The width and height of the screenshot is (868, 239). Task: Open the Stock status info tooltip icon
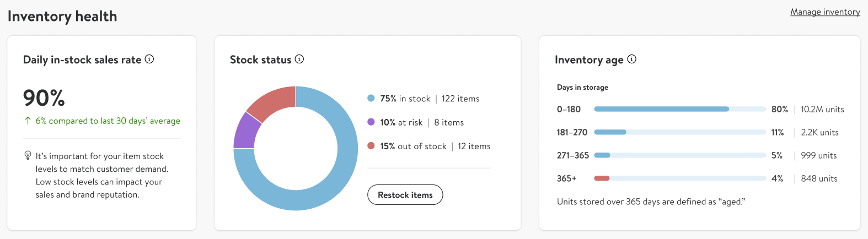coord(299,59)
